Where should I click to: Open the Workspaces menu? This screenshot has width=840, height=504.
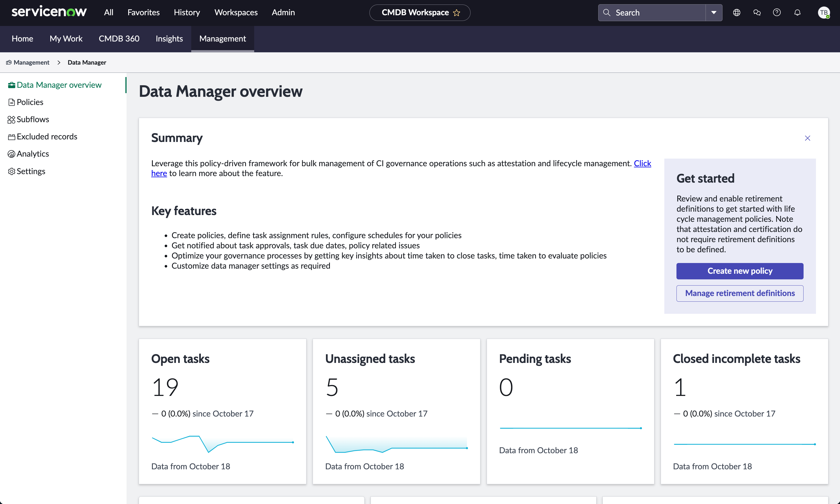click(236, 13)
